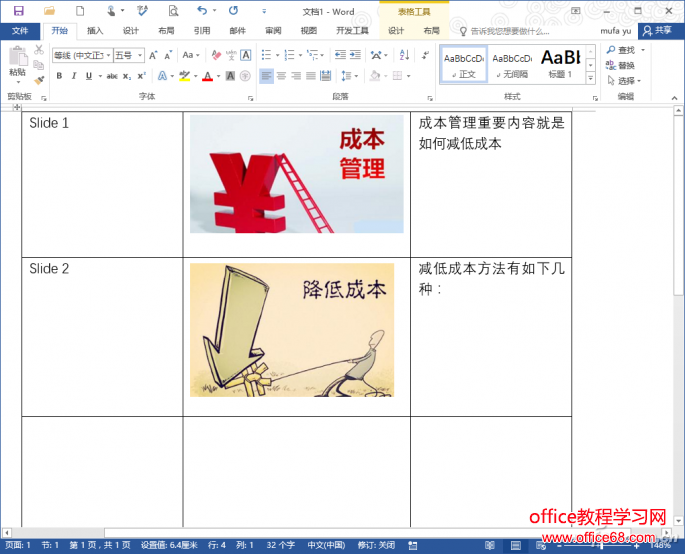This screenshot has height=554, width=685.
Task: Click the Save icon in quick access toolbar
Action: 19,10
